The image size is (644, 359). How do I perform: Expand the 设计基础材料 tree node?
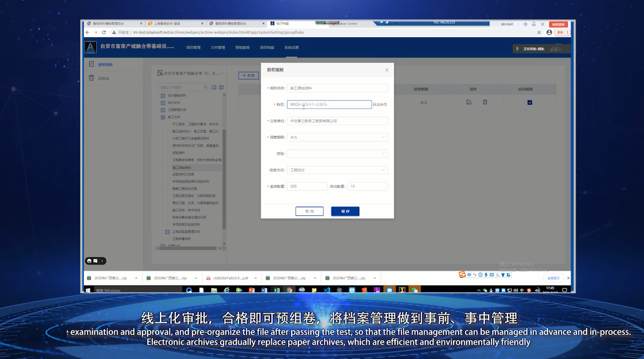pyautogui.click(x=163, y=95)
